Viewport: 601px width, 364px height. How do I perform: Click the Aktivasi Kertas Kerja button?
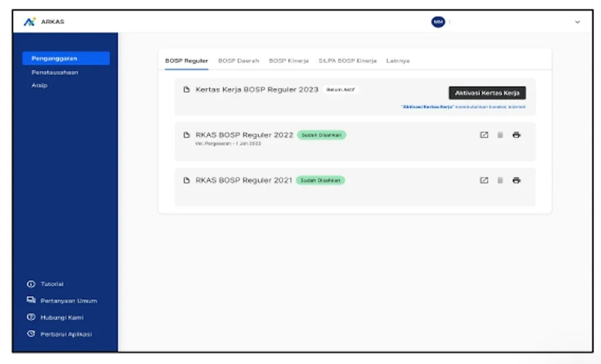coord(487,93)
